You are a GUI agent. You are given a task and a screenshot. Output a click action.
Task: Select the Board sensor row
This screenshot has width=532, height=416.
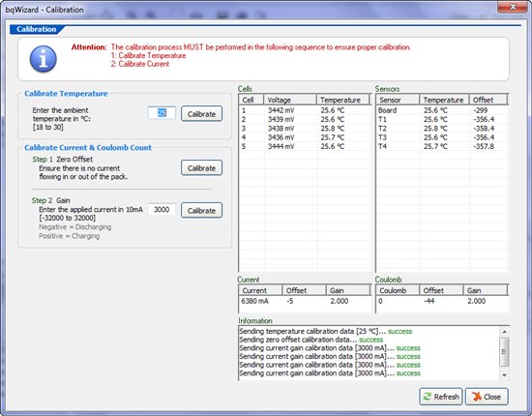click(x=442, y=110)
